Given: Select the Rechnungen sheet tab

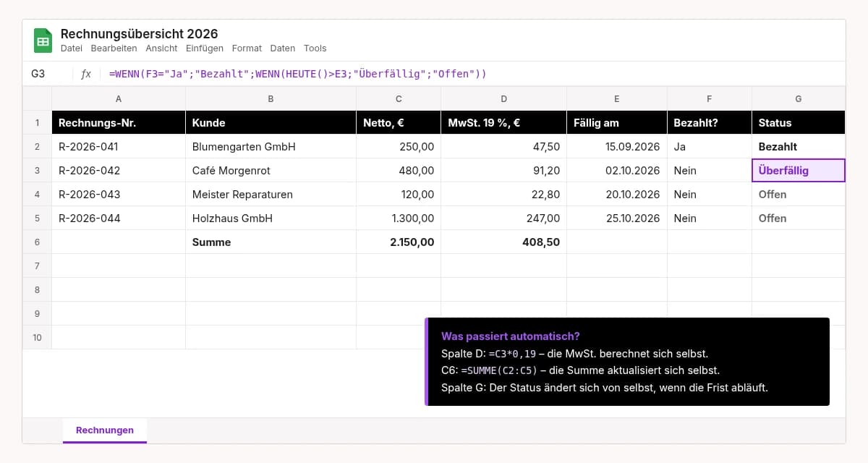Looking at the screenshot, I should pos(105,430).
